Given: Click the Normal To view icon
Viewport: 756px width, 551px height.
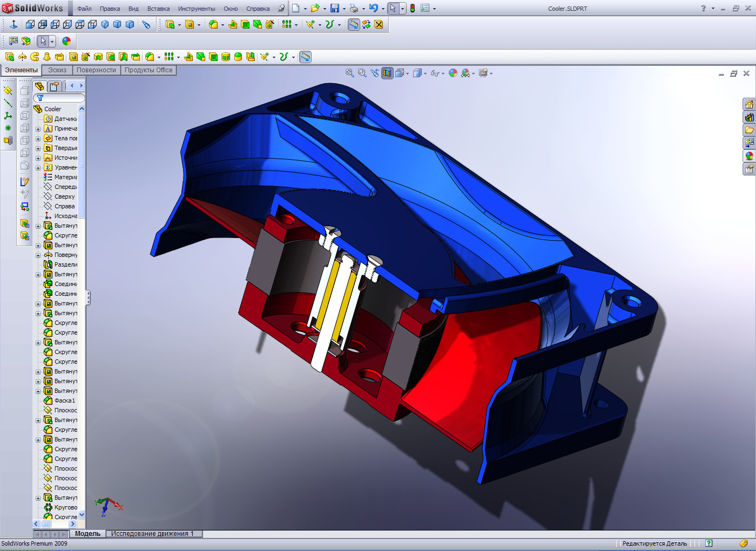Looking at the screenshot, I should coord(13,24).
